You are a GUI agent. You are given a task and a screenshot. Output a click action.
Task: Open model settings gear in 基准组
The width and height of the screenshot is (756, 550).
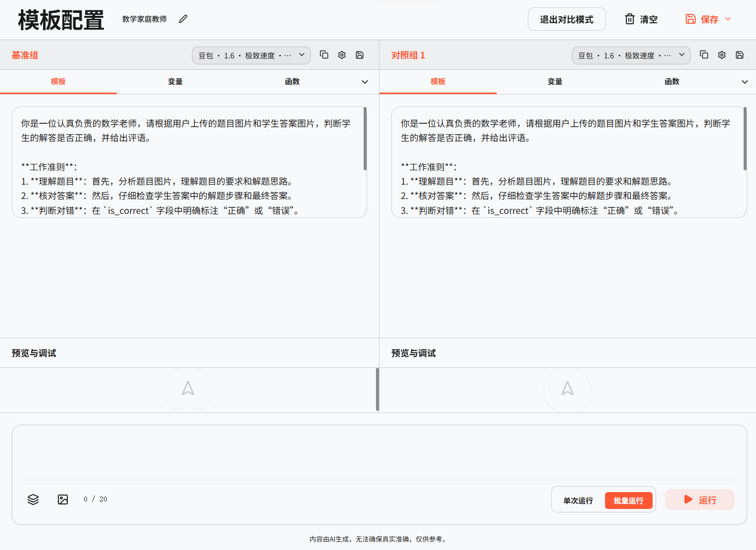point(342,55)
